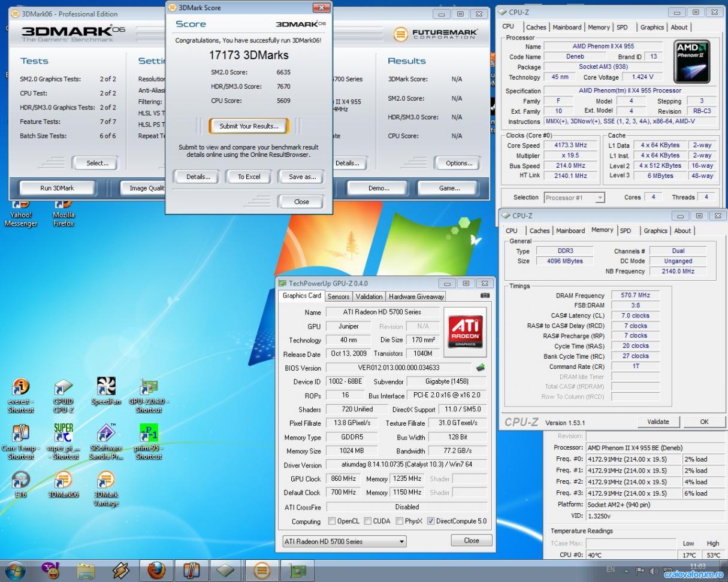Image resolution: width=728 pixels, height=582 pixels.
Task: Open SPD tab in CPU-Z processor window
Action: (623, 27)
